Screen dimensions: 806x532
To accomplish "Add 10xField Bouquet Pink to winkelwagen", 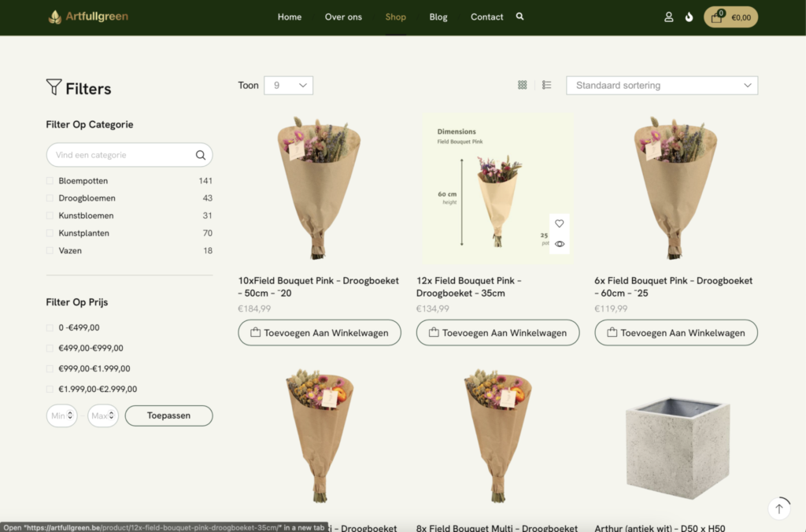I will coord(320,333).
